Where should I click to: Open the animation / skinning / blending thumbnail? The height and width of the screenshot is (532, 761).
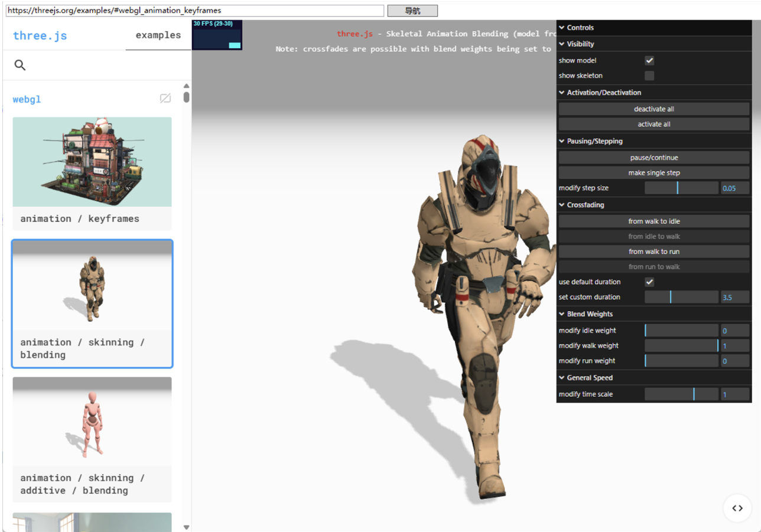(92, 285)
